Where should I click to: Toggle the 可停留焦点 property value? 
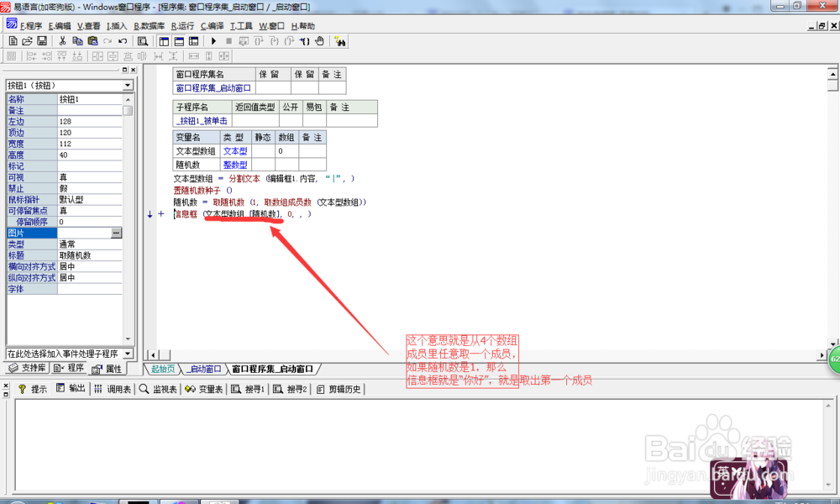(90, 211)
